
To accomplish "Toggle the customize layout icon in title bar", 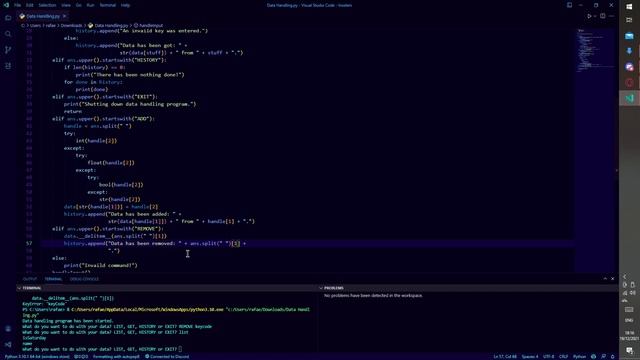I will pyautogui.click(x=569, y=5).
